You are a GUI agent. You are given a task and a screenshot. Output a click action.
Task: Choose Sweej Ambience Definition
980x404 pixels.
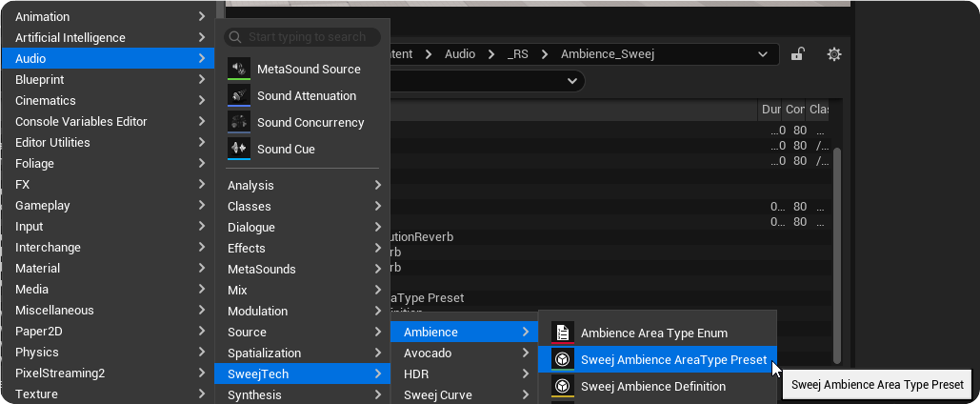tap(657, 386)
